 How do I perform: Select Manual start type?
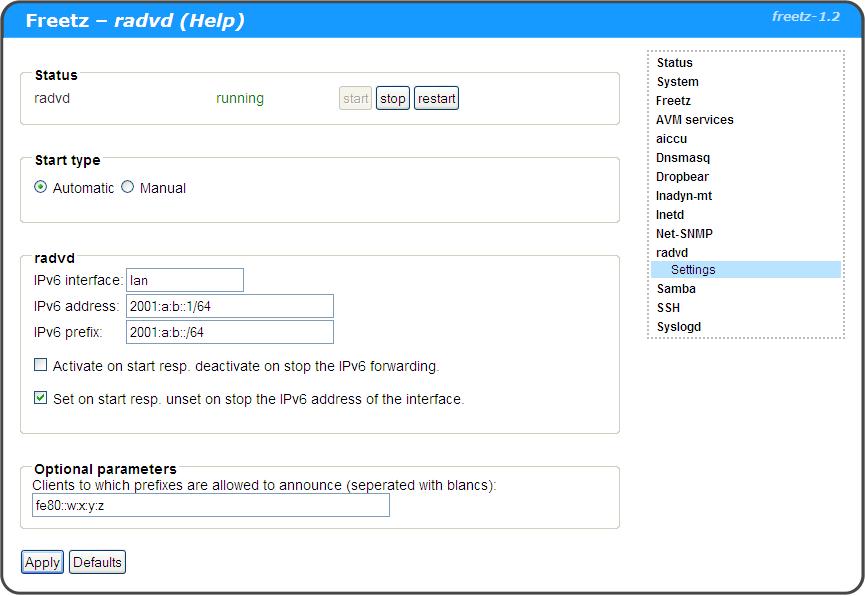[128, 187]
